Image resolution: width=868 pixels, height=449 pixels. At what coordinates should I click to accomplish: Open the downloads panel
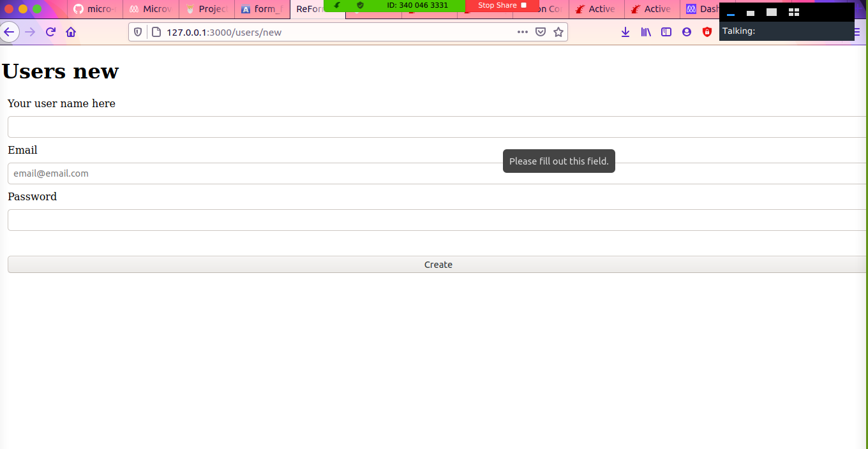(x=625, y=32)
